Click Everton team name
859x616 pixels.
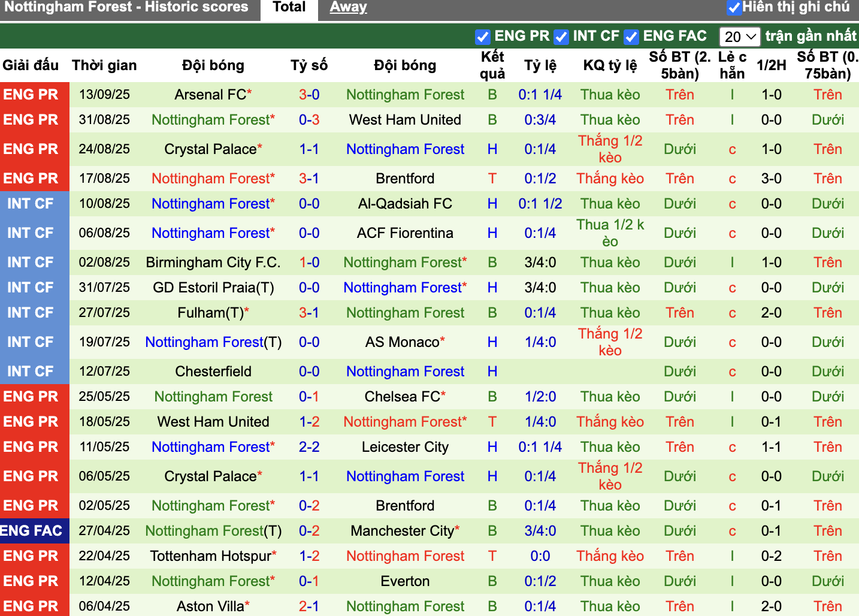pyautogui.click(x=405, y=581)
